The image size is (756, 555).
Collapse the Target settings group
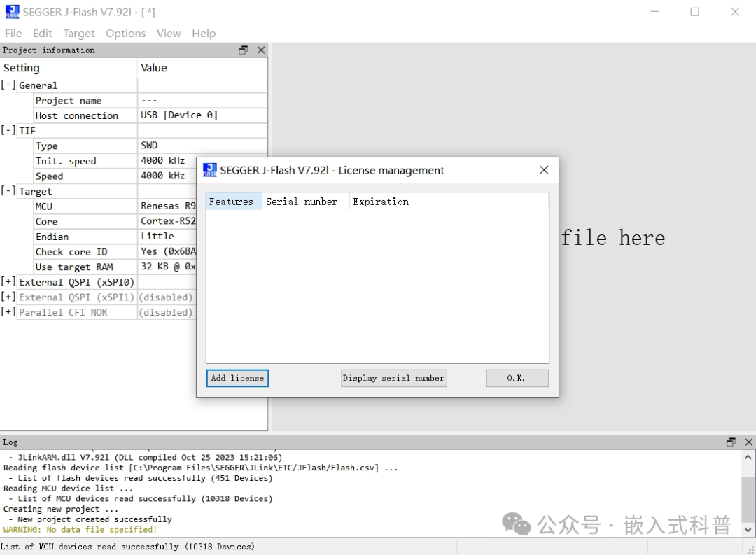point(8,190)
